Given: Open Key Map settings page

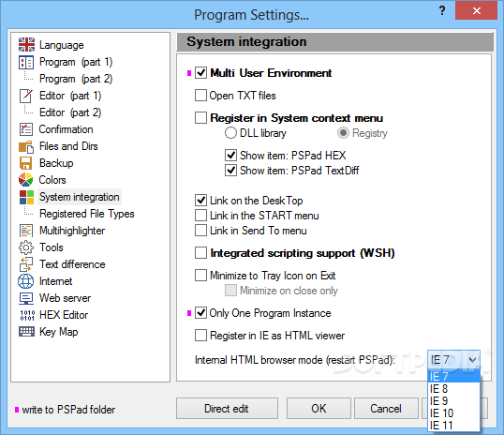Looking at the screenshot, I should click(x=58, y=332).
